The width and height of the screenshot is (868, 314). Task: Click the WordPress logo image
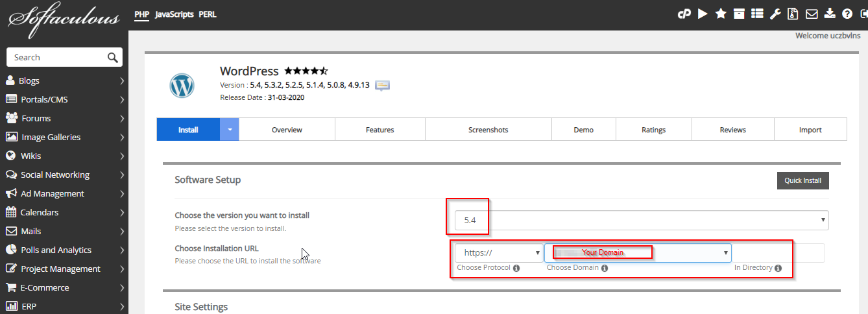click(x=182, y=86)
